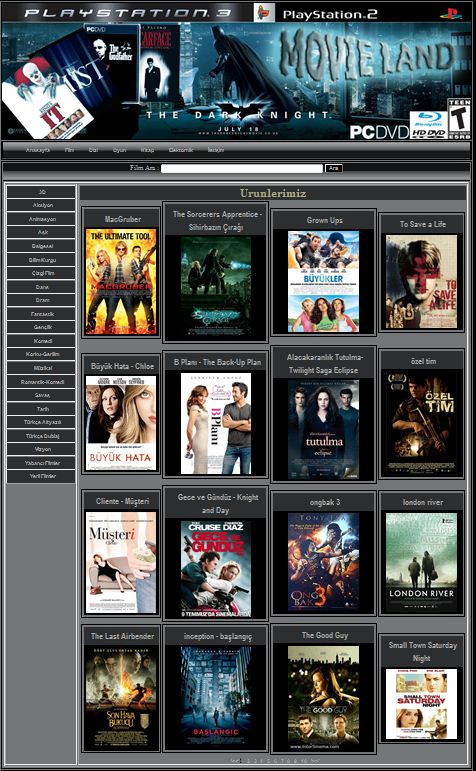Screen dimensions: 476x771
Task: Open the MacGruber movie poster
Action: click(x=121, y=282)
